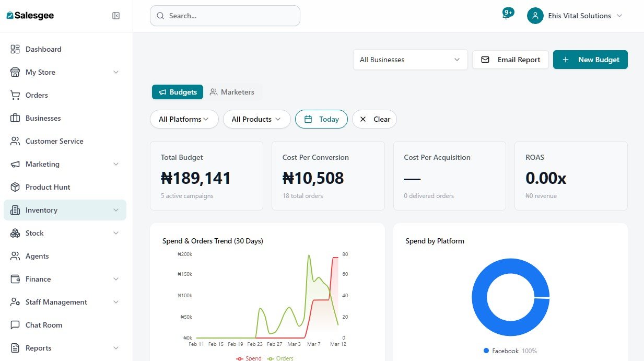
Task: Switch to the Marketers tab
Action: pyautogui.click(x=232, y=92)
